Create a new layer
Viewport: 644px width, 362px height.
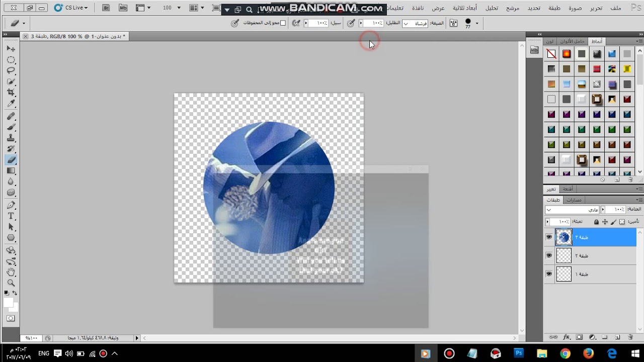tap(617, 337)
